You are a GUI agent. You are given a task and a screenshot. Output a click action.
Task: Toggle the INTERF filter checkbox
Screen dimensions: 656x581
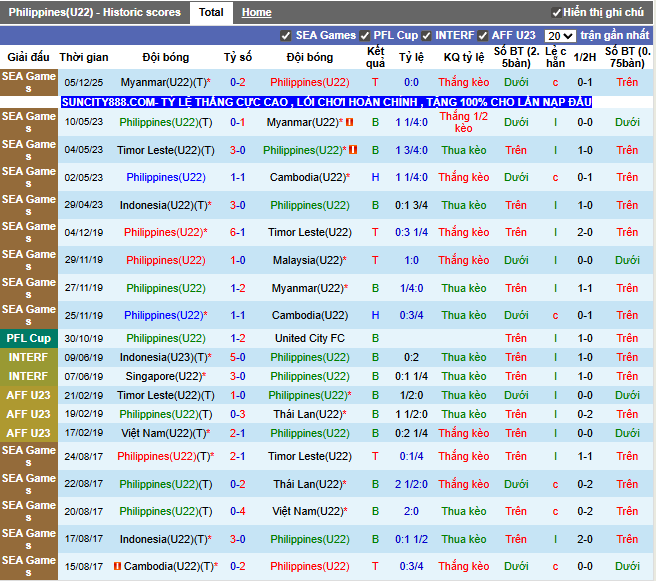(426, 36)
